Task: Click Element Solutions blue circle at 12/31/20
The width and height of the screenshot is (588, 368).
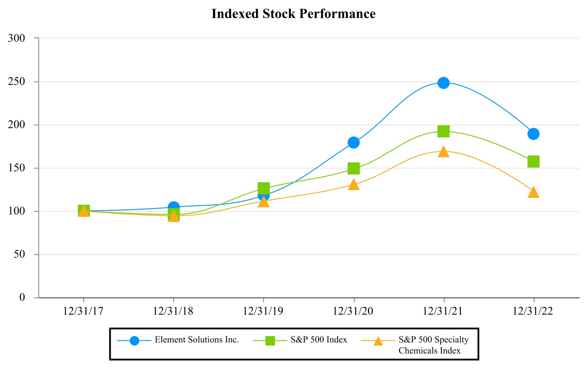Action: (353, 142)
